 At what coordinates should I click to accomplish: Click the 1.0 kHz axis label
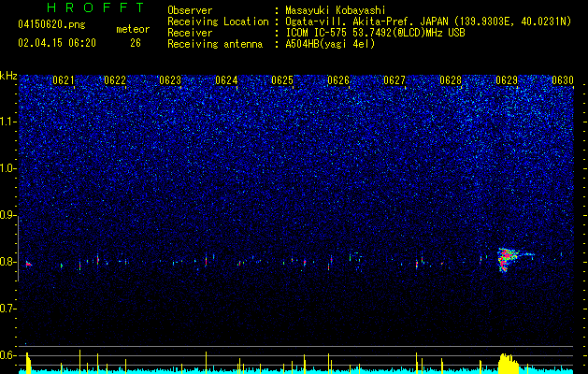click(7, 168)
